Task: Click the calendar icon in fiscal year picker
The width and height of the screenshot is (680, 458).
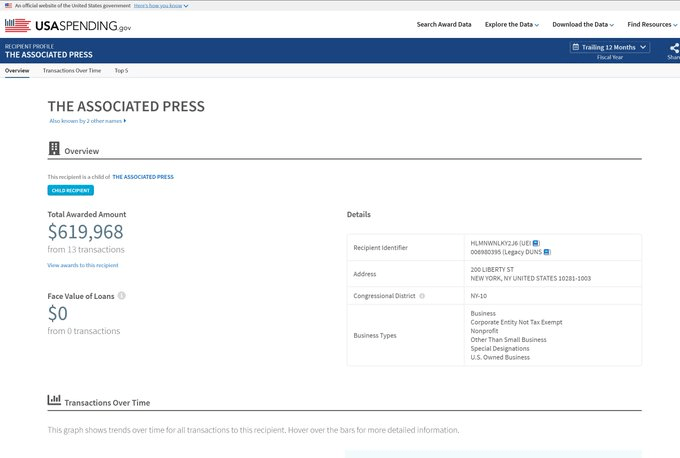Action: 576,47
